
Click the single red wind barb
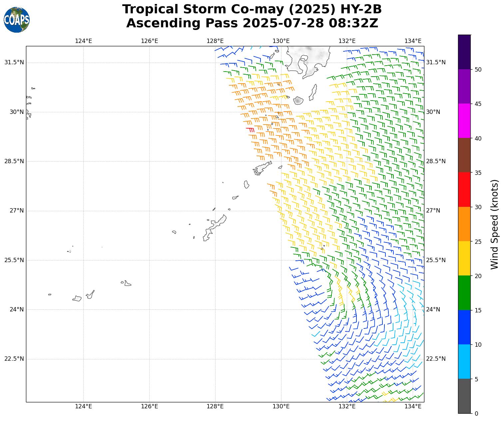tap(251, 129)
